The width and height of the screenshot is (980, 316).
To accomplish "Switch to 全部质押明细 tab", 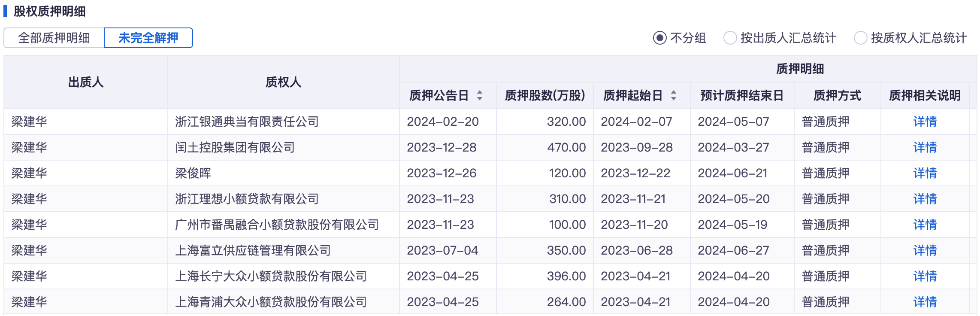I will pyautogui.click(x=54, y=38).
